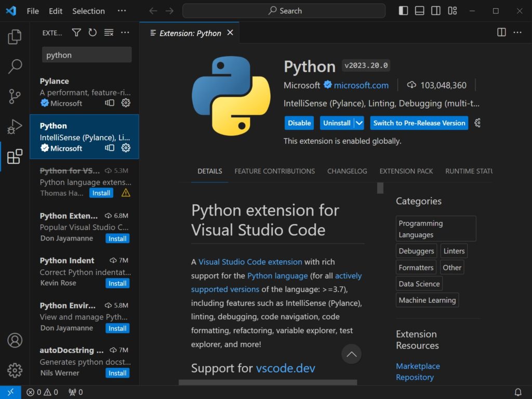Open settings gear beside Pre-Release button
The image size is (532, 399).
coord(477,123)
